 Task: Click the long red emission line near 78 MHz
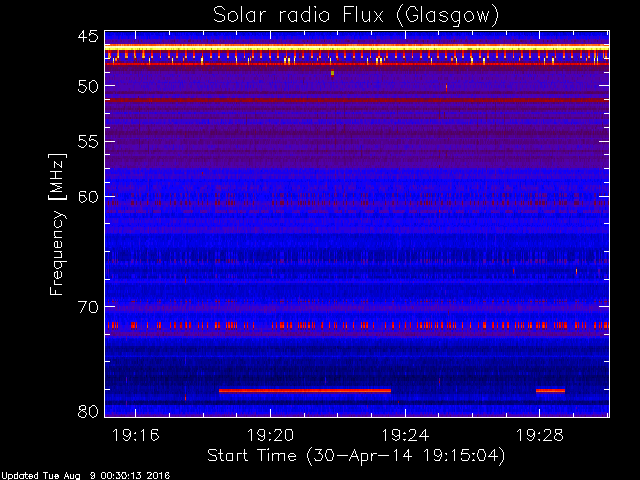pyautogui.click(x=305, y=391)
